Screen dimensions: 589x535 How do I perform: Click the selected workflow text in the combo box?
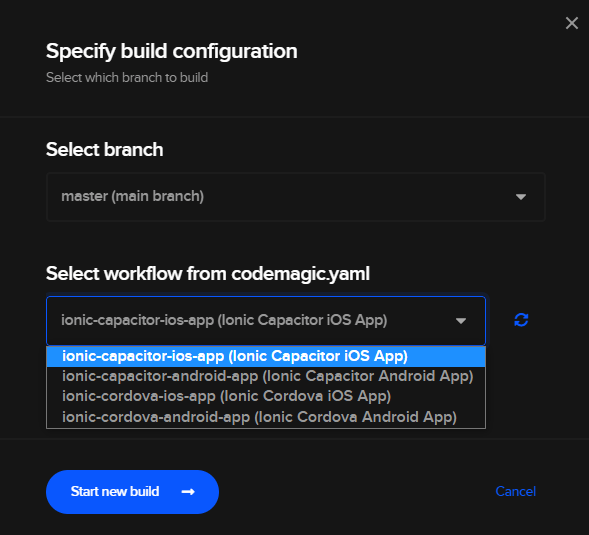224,320
